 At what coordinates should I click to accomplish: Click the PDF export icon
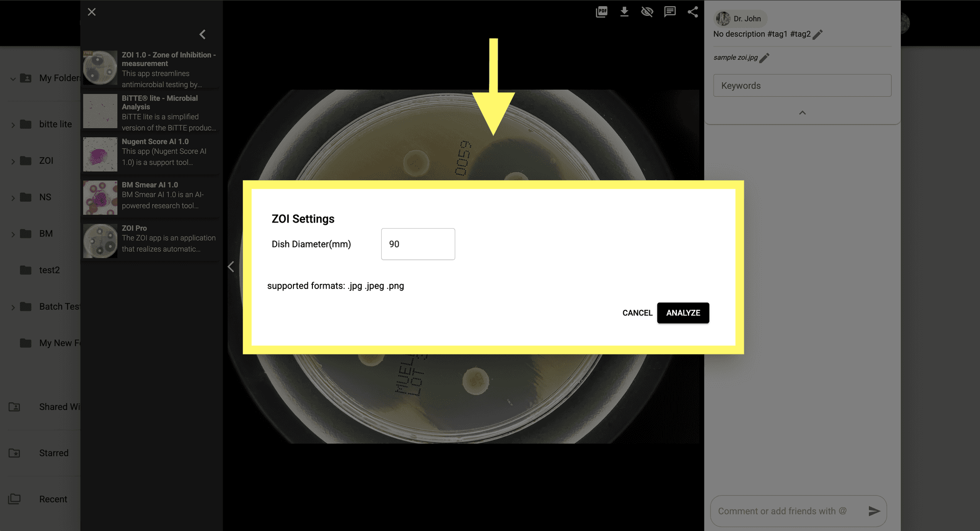coord(601,12)
